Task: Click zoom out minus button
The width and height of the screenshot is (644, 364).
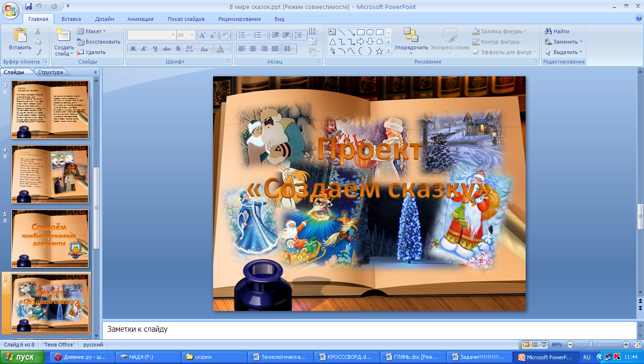Action: coord(570,345)
